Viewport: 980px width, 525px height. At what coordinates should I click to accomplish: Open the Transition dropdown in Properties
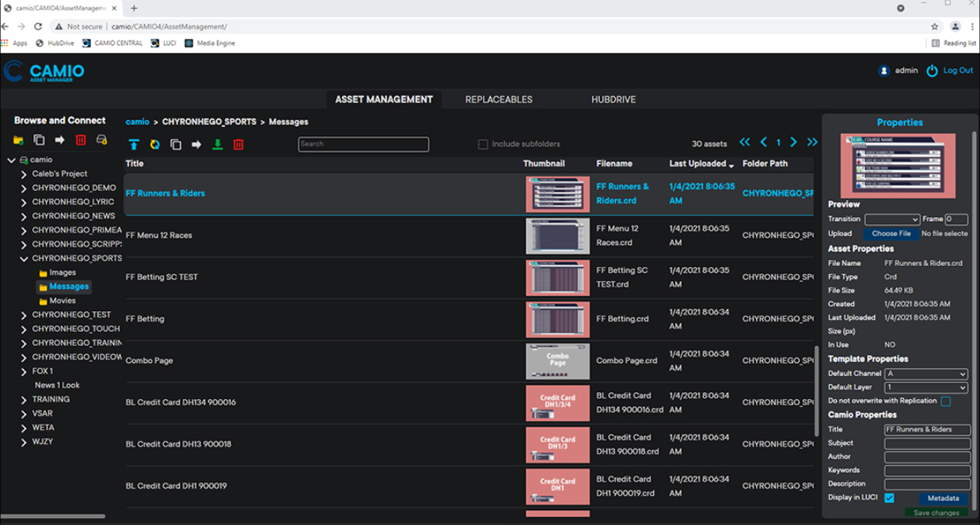pyautogui.click(x=892, y=219)
